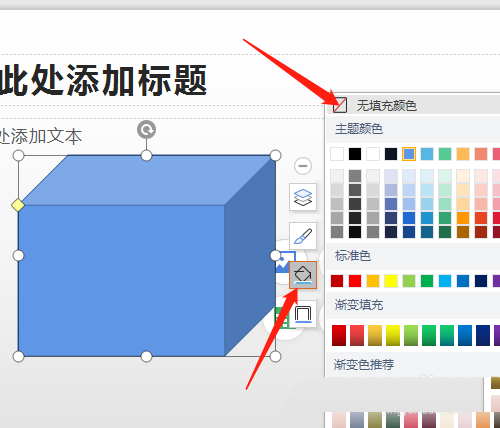Pick the black swatch in theme colors top row
The height and width of the screenshot is (428, 500).
tap(355, 154)
